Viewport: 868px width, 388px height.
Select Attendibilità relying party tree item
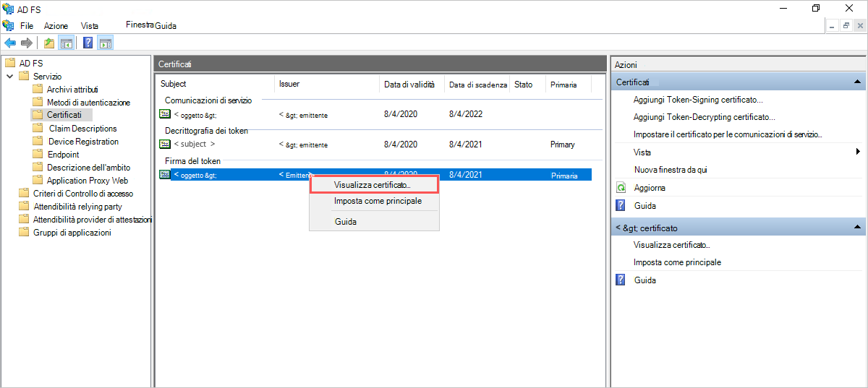coord(77,207)
